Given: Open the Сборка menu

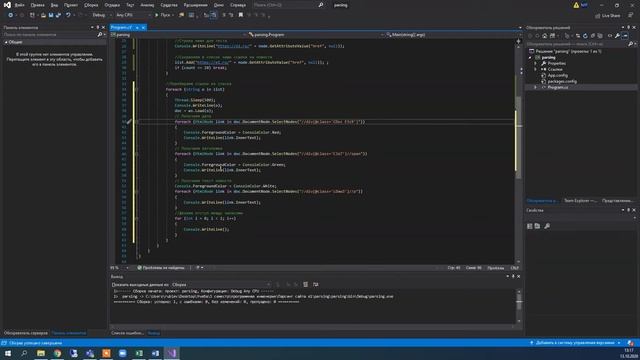Looking at the screenshot, I should [x=91, y=5].
